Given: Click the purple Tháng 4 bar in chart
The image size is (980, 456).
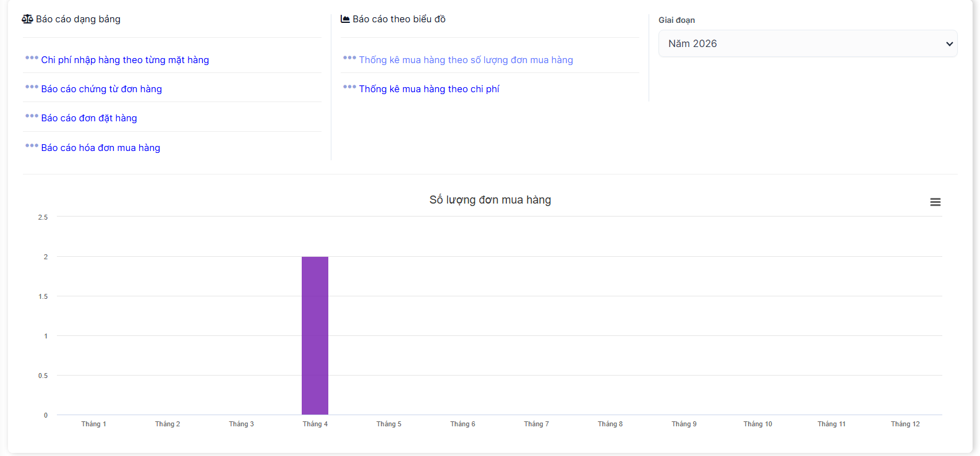Looking at the screenshot, I should point(315,335).
